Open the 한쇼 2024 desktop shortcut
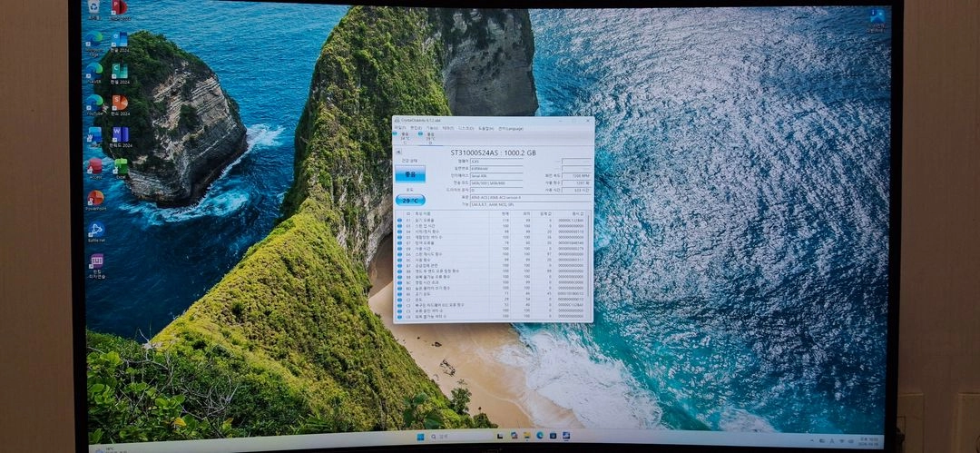Image resolution: width=980 pixels, height=453 pixels. (x=120, y=104)
